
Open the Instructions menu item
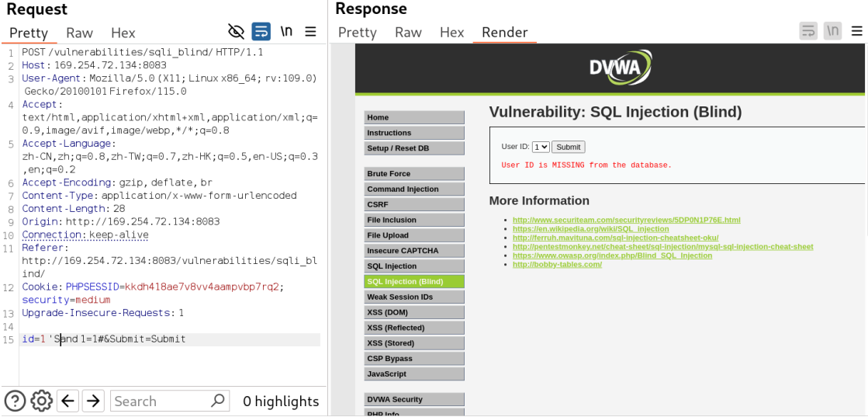[x=414, y=133]
